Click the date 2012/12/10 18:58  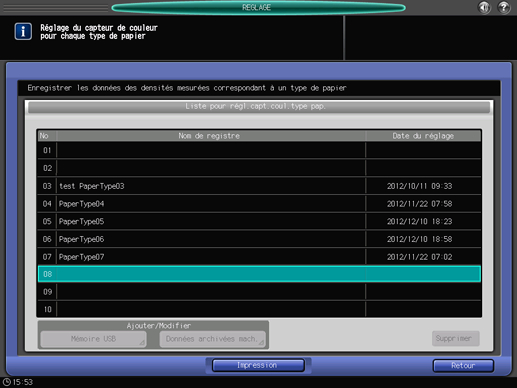click(x=419, y=239)
